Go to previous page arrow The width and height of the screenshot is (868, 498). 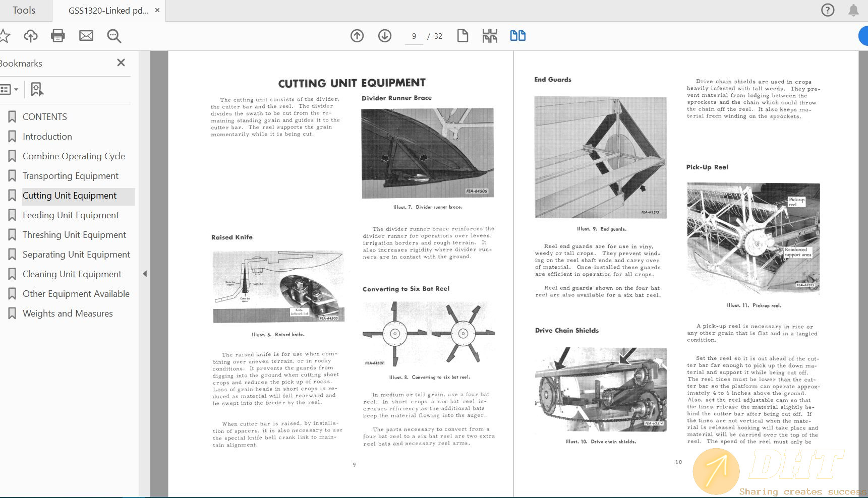click(357, 36)
